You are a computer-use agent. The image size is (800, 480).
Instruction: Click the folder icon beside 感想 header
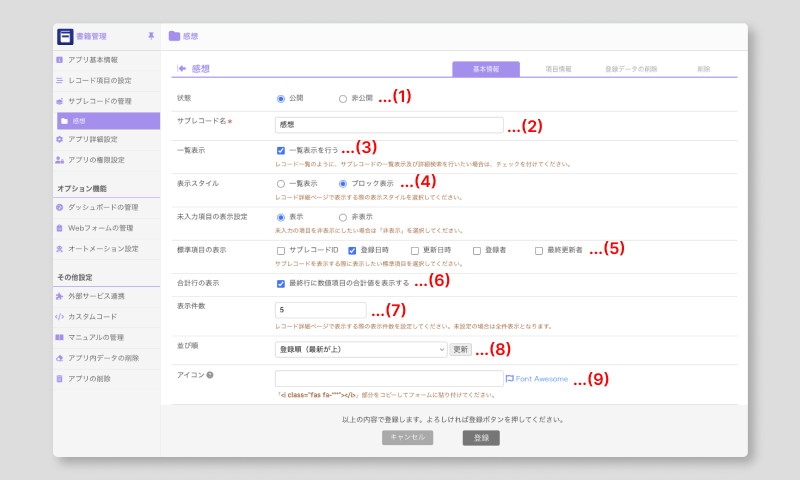point(174,36)
